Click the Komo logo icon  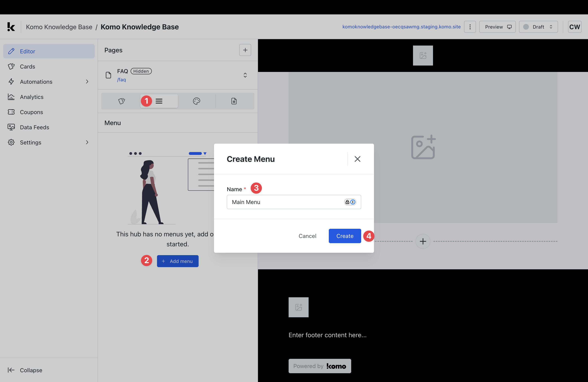tap(11, 27)
